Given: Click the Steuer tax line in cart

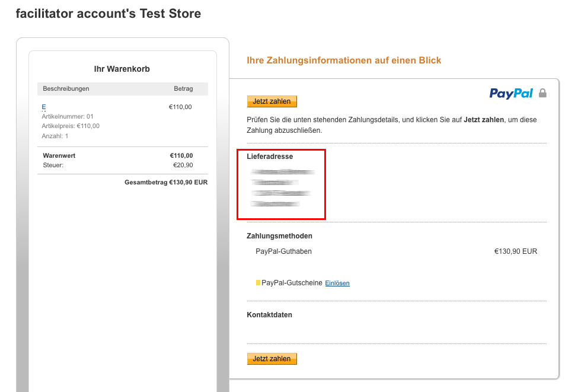Looking at the screenshot, I should (53, 165).
